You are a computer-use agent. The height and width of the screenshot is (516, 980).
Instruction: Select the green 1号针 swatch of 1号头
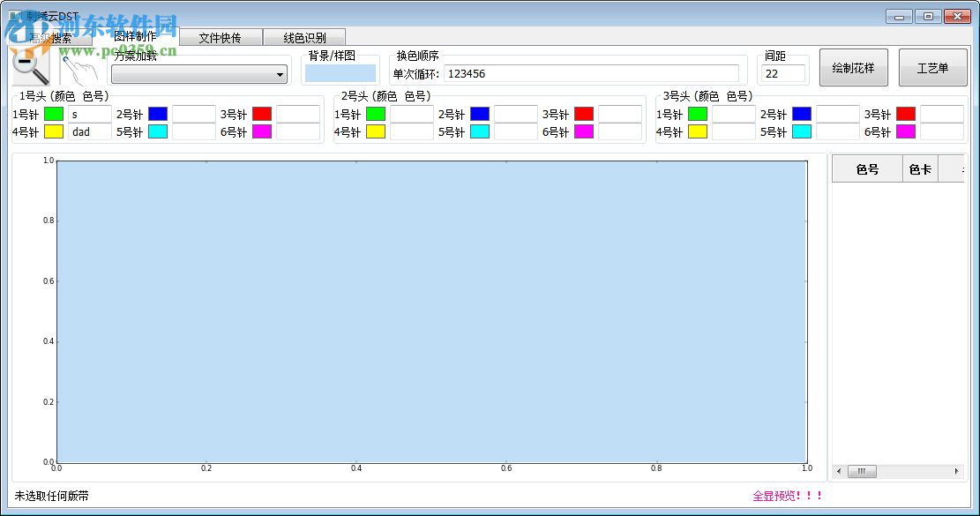(53, 113)
